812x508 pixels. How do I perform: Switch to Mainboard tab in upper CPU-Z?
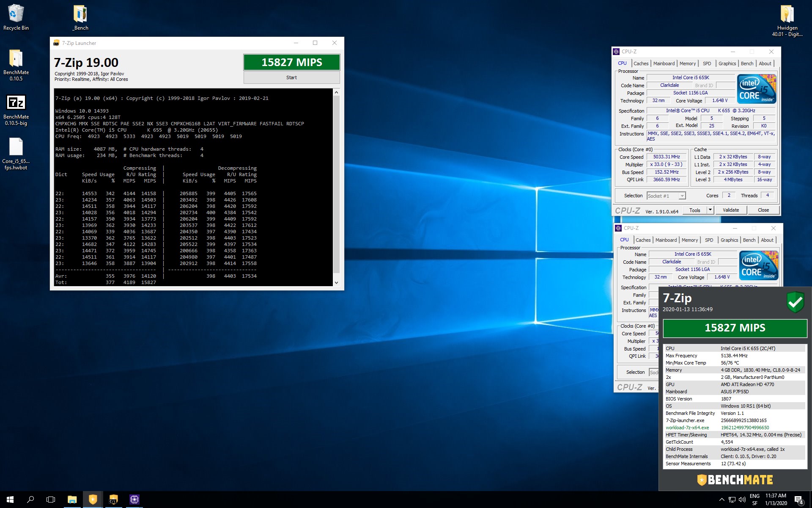pos(664,63)
